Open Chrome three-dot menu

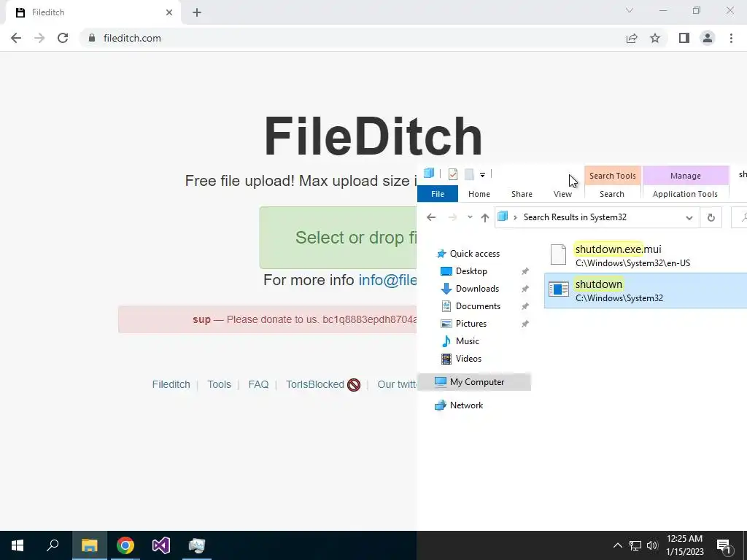click(x=731, y=38)
